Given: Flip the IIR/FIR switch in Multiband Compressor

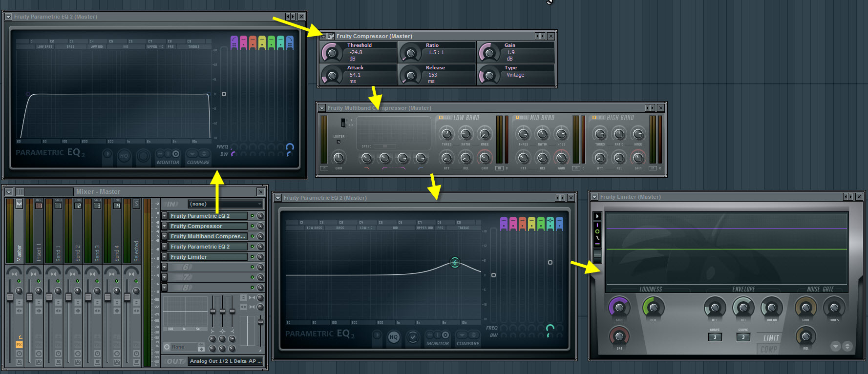Looking at the screenshot, I should 343,123.
